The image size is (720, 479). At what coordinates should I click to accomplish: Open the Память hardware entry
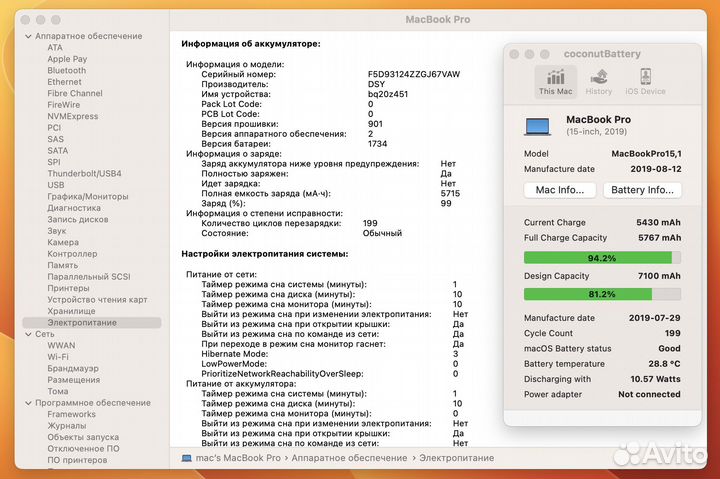coord(62,265)
